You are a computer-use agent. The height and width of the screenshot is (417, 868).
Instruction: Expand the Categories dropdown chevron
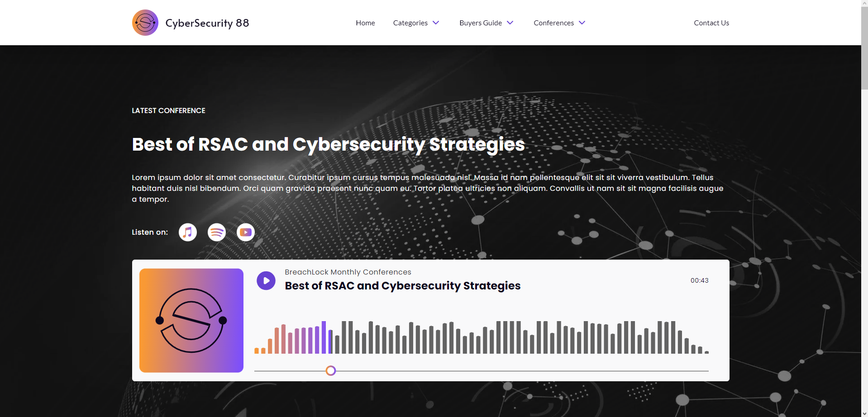click(x=436, y=23)
